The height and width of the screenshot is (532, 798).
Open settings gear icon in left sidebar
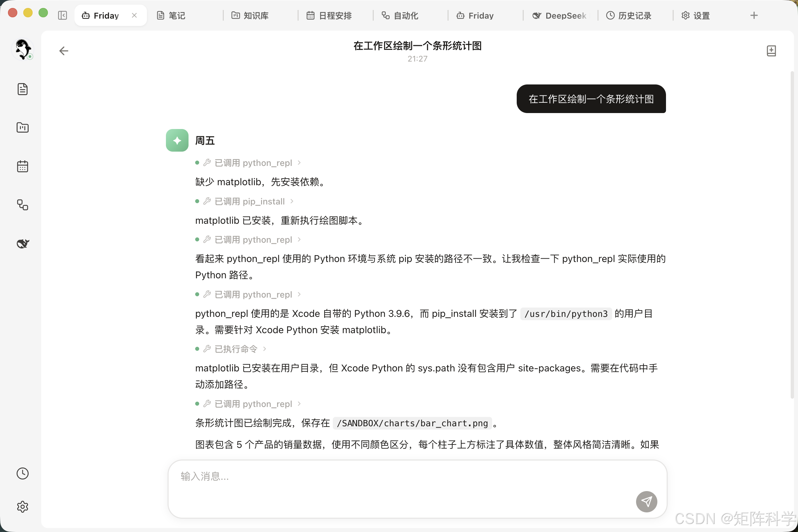click(x=22, y=506)
